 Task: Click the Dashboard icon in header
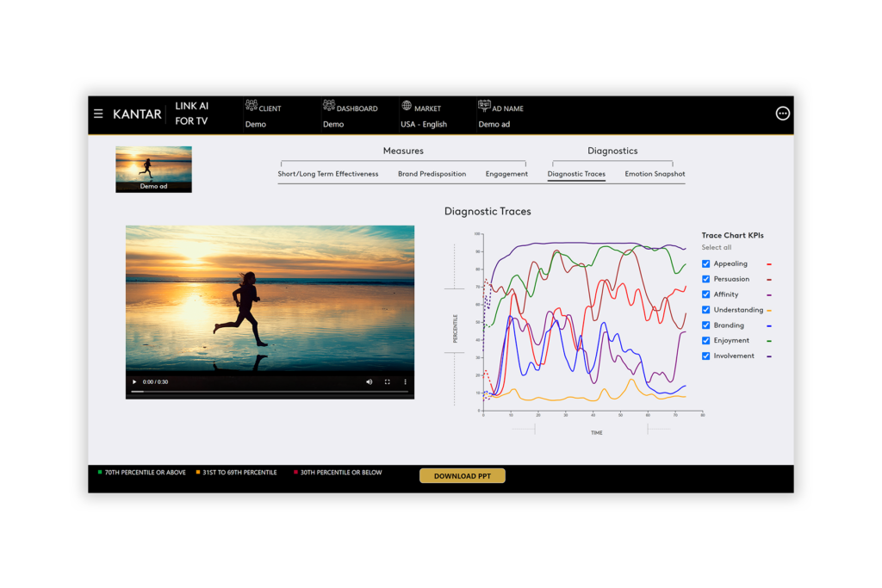[x=329, y=106]
